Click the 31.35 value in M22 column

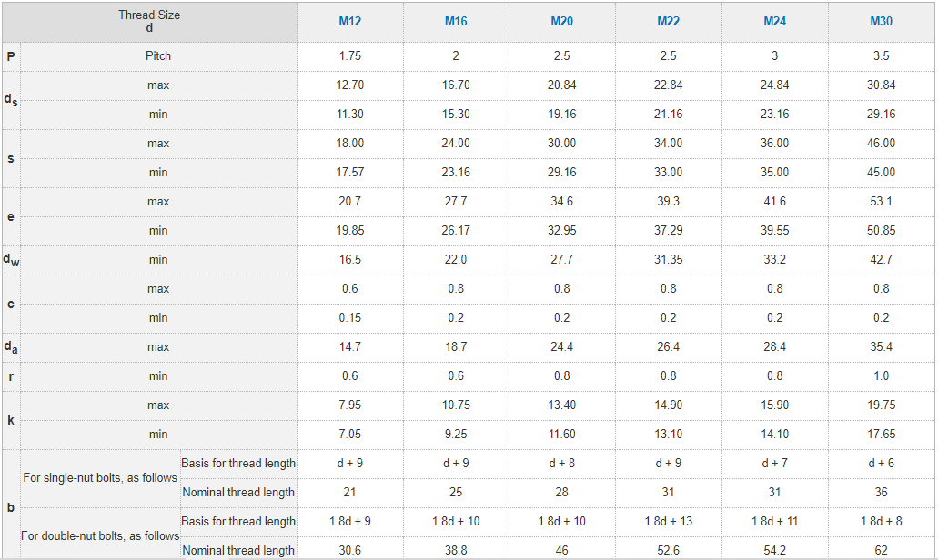coord(669,259)
